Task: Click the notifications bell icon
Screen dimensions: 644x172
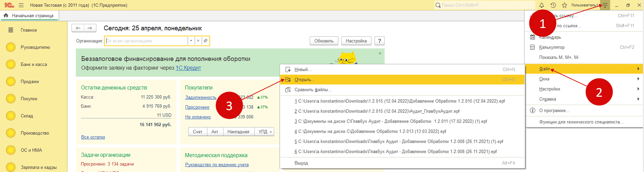Action: point(541,5)
